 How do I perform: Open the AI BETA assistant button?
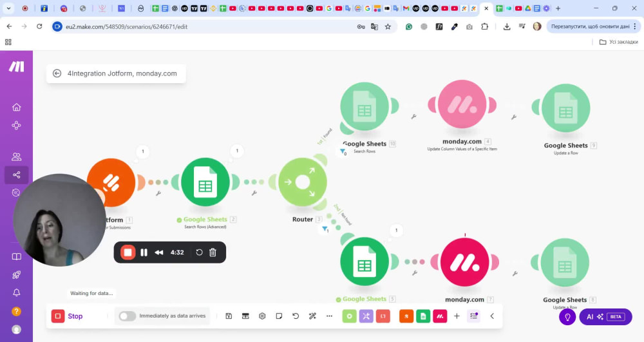click(x=605, y=316)
